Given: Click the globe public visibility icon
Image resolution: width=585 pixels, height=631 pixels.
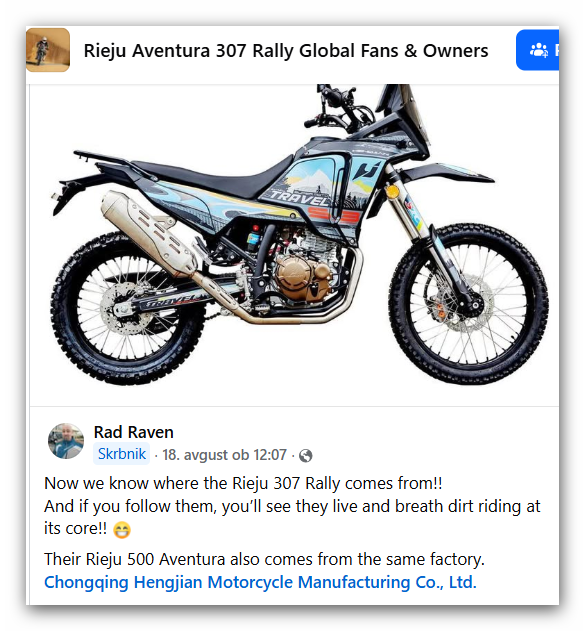Looking at the screenshot, I should [306, 456].
